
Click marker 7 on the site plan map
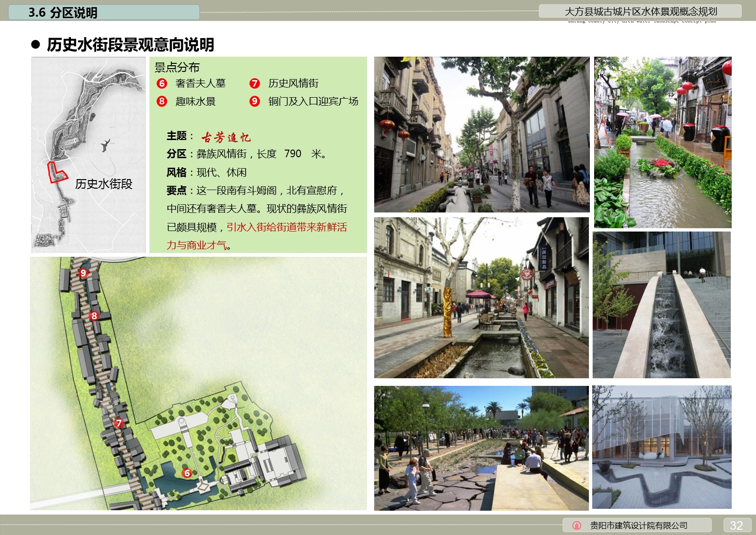(x=119, y=423)
